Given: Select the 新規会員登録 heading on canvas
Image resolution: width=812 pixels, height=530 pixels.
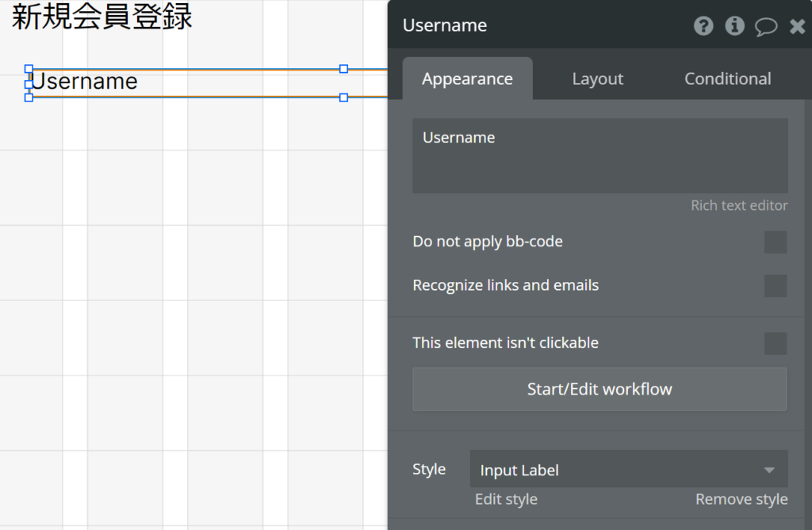Looking at the screenshot, I should pyautogui.click(x=102, y=16).
